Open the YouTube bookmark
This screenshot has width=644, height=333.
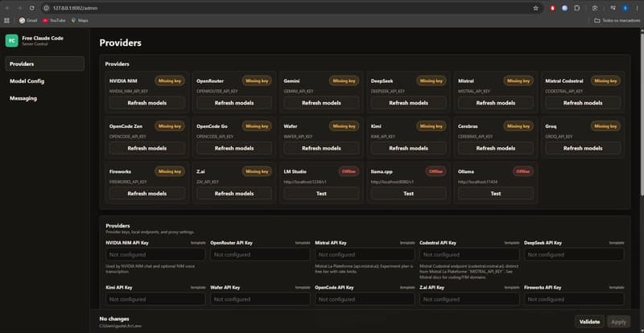(54, 20)
